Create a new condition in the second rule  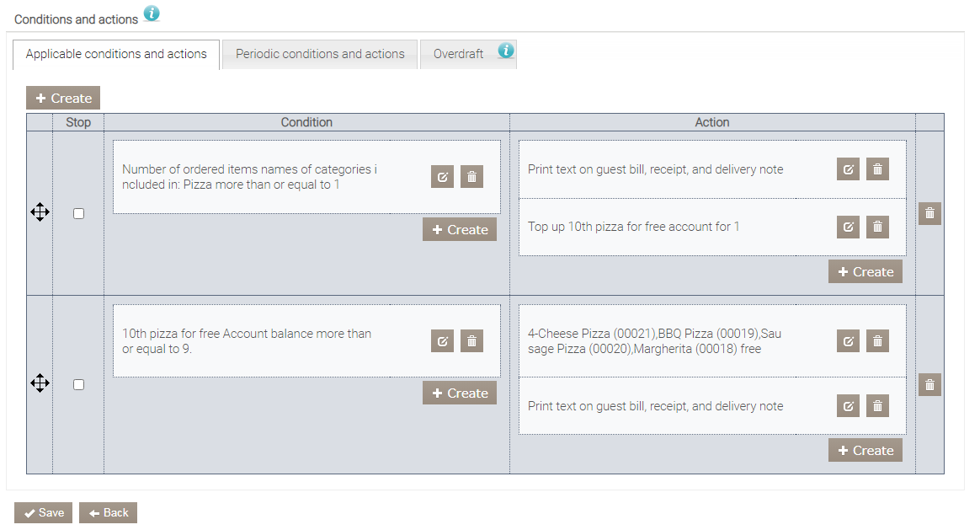click(460, 393)
